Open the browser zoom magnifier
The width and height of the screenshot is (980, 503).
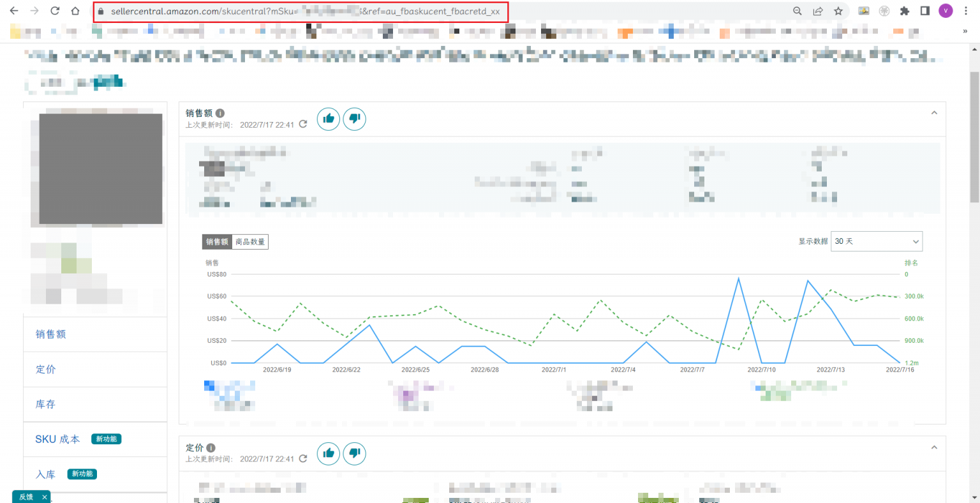[798, 11]
